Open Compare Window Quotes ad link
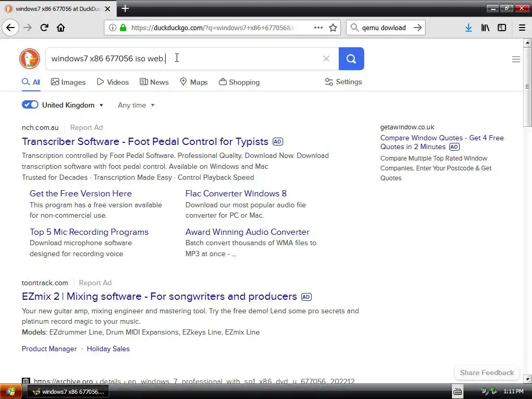Screen dimensions: 532x399 442,142
